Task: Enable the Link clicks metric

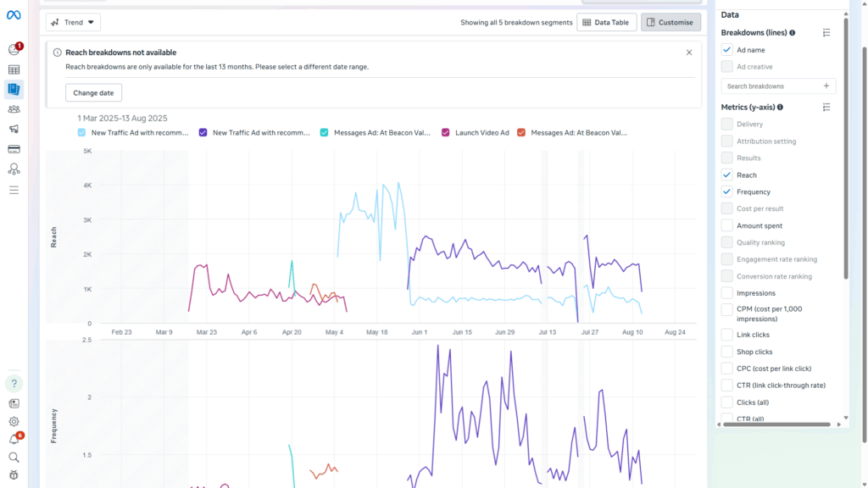Action: coord(726,335)
